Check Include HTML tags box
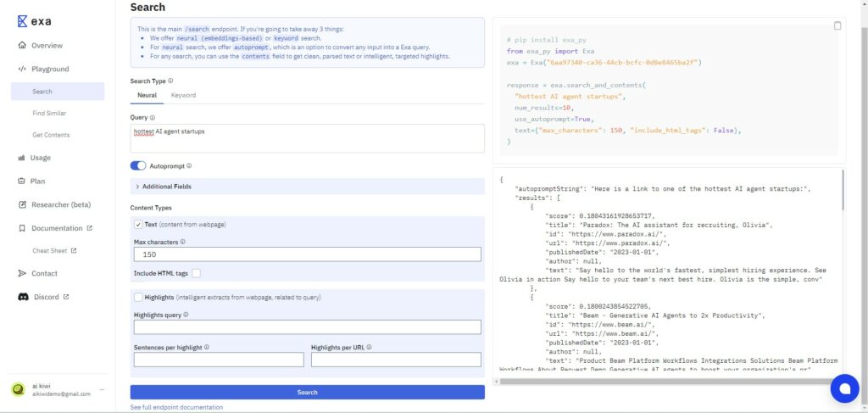 [196, 273]
